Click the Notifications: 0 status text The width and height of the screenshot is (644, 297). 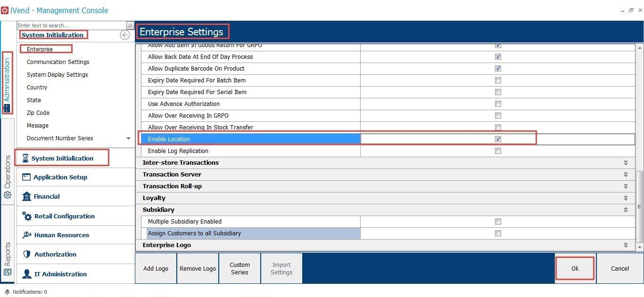point(30,292)
